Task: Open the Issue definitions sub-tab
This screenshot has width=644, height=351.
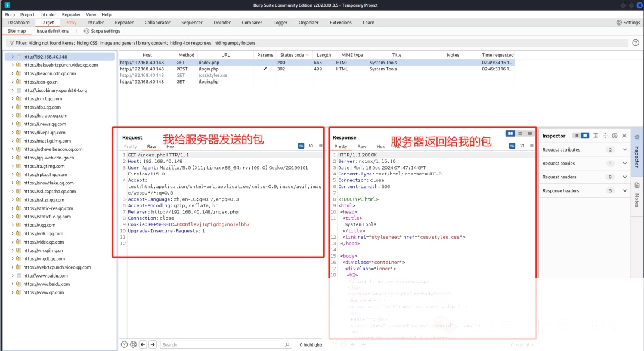Action: 52,31
